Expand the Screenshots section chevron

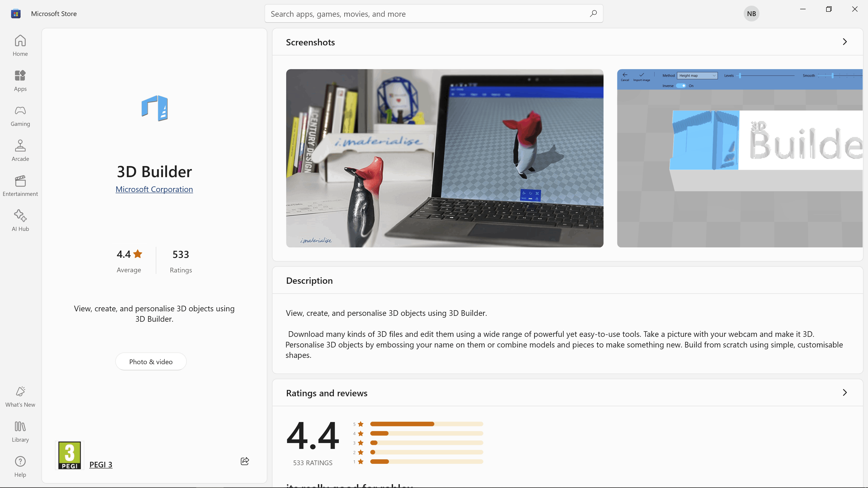844,42
